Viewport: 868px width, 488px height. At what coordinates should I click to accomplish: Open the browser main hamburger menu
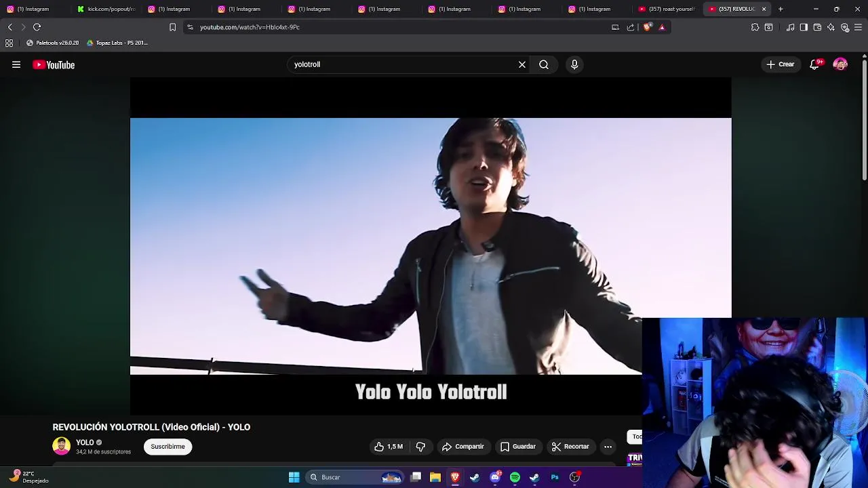(x=859, y=27)
